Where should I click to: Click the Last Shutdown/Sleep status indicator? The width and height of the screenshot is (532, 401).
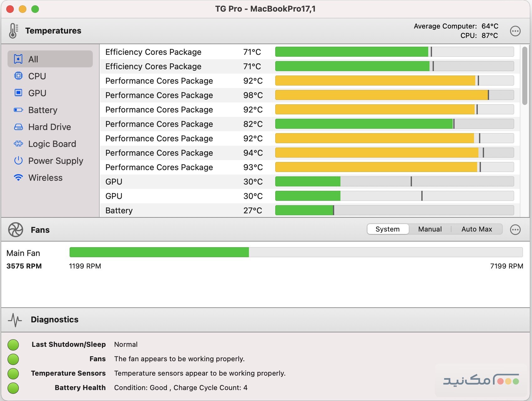13,345
